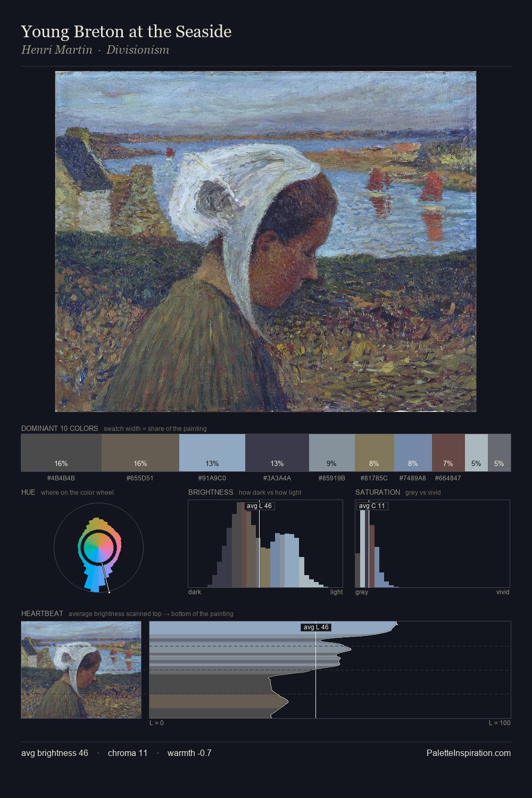The width and height of the screenshot is (532, 798).
Task: Click 'avg brightness 46' in the footer
Action: click(x=55, y=753)
